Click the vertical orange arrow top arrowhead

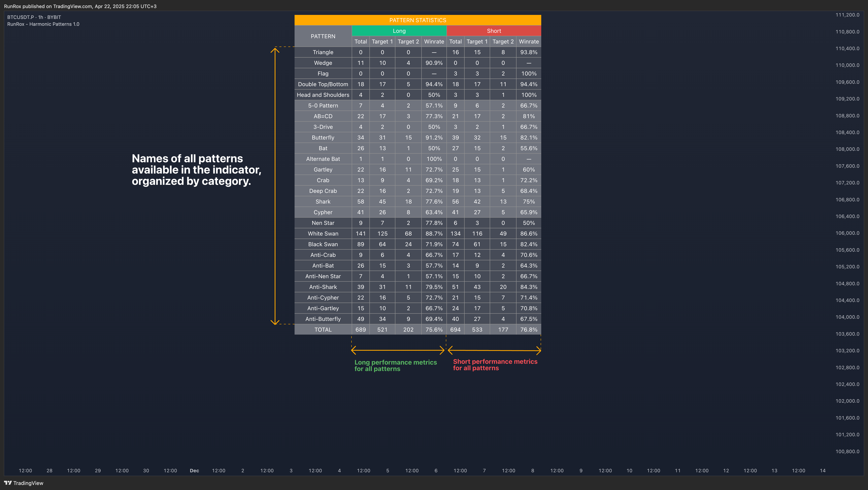coord(275,50)
